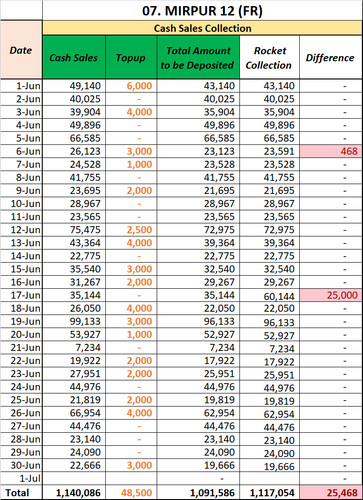Click total cash sales 1,140,086
363x500 pixels.
coord(74,492)
